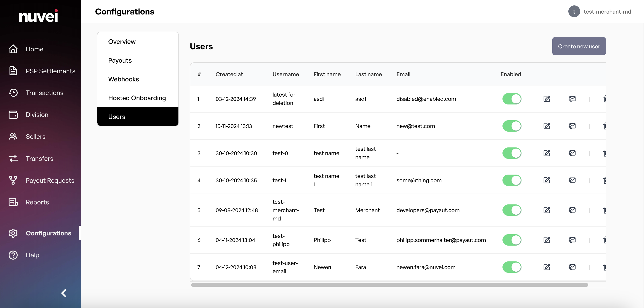Disable the user newtest toggle
The width and height of the screenshot is (644, 308).
512,126
